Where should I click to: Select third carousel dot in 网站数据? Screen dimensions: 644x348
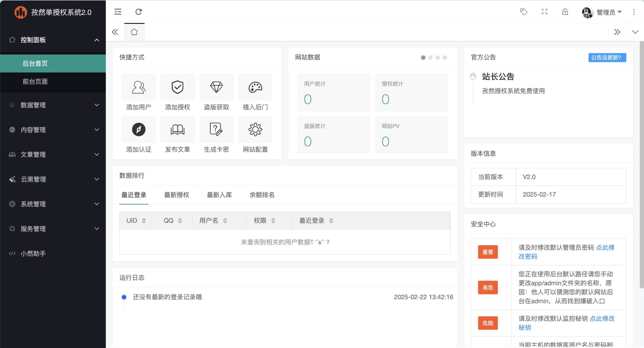pyautogui.click(x=438, y=58)
